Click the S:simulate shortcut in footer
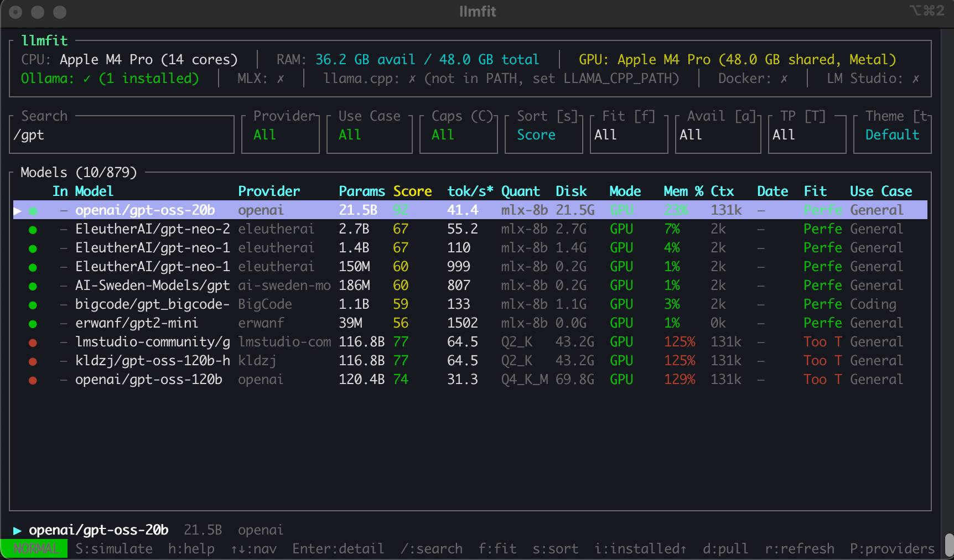The height and width of the screenshot is (560, 954). 114,548
